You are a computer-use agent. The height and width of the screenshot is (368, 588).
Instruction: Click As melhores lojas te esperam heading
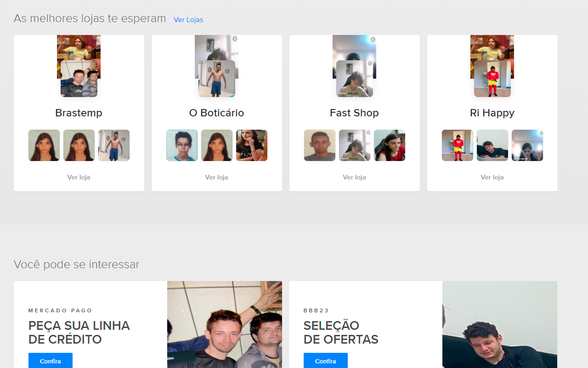coord(90,18)
